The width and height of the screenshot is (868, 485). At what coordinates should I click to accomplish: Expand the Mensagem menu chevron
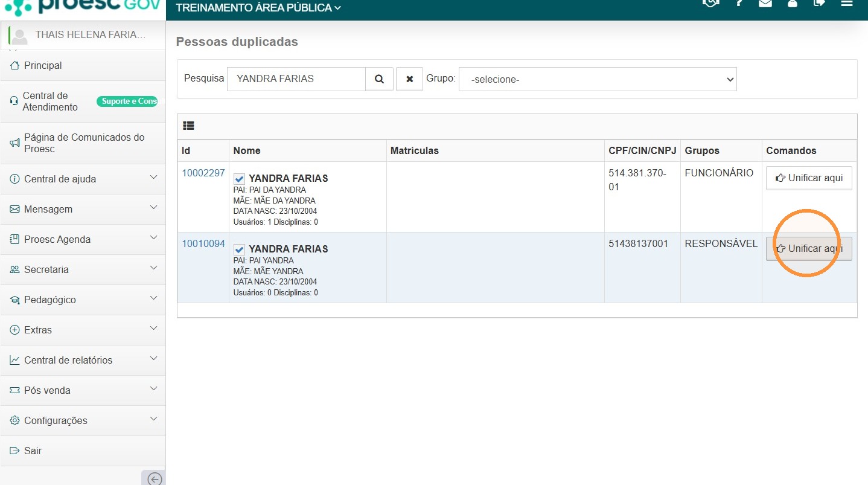coord(153,208)
